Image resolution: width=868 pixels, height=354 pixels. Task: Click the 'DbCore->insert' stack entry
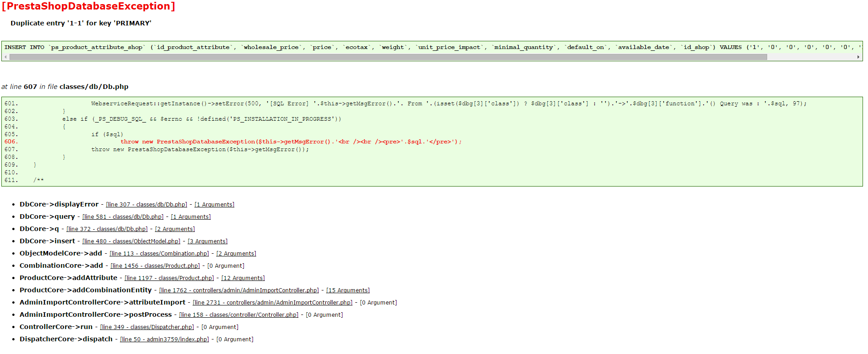(47, 241)
